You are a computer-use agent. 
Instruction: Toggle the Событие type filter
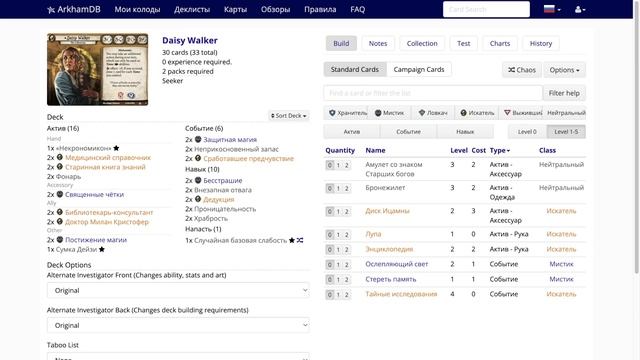point(409,131)
